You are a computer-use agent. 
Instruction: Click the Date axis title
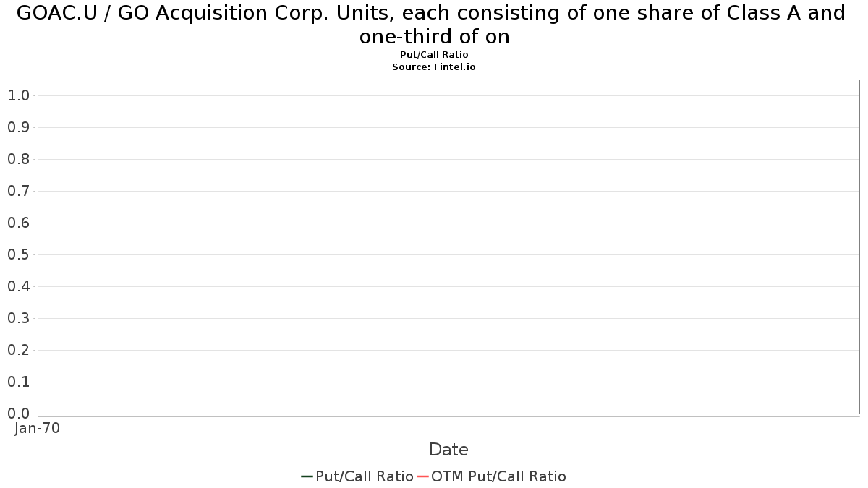click(x=448, y=450)
